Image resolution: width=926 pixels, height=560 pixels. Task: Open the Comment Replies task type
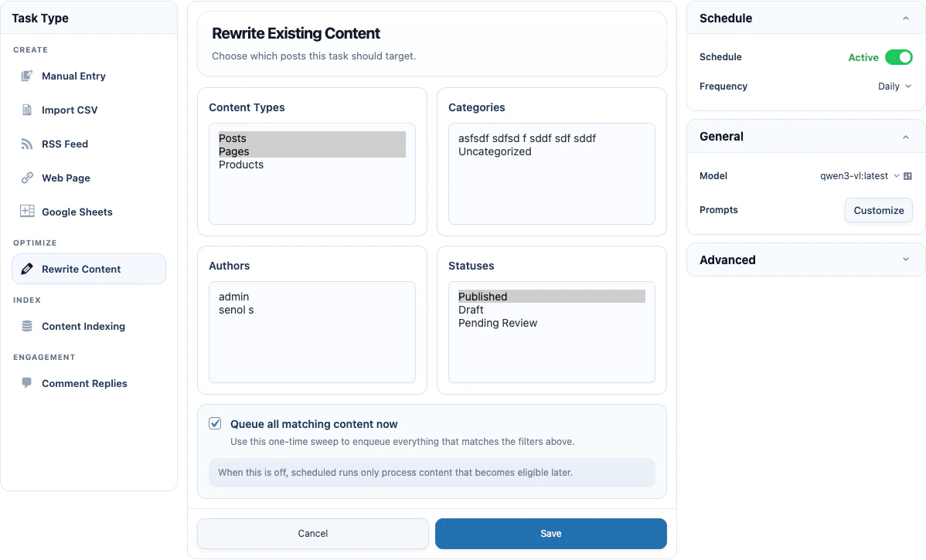coord(89,384)
